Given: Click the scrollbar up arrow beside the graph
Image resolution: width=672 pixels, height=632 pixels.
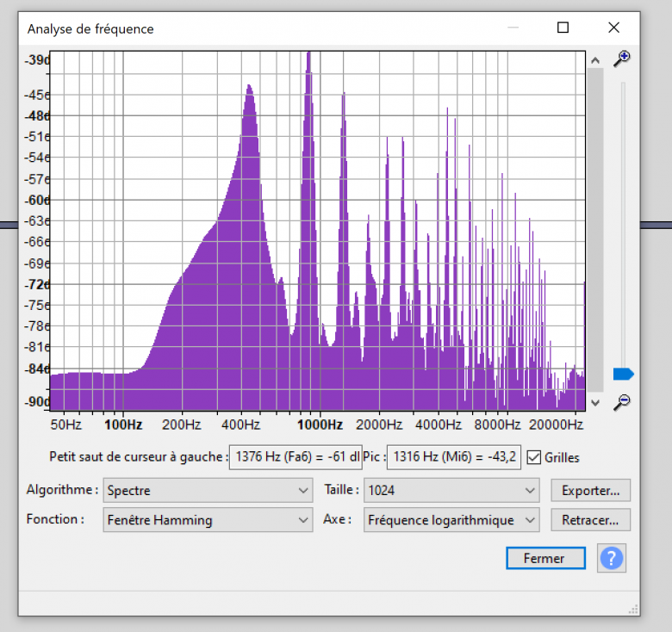Looking at the screenshot, I should tap(594, 59).
